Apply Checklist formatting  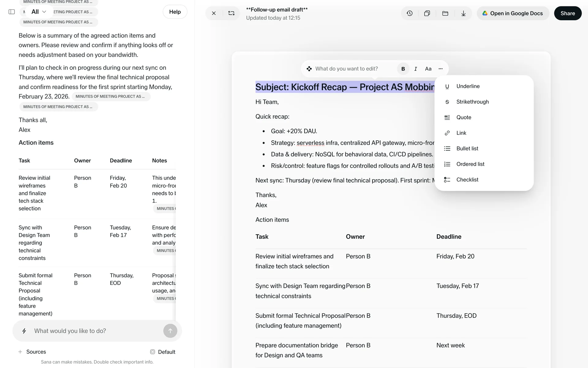[x=467, y=180]
